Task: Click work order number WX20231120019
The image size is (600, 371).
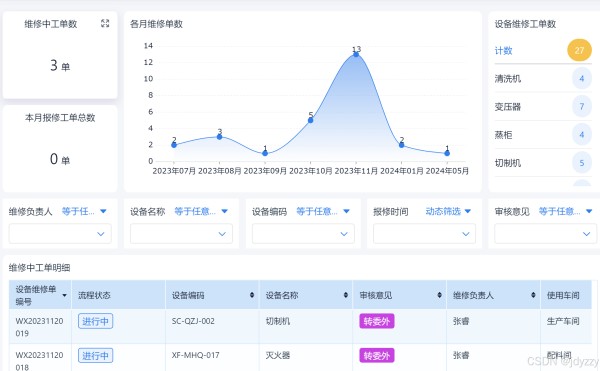Action: click(x=39, y=327)
